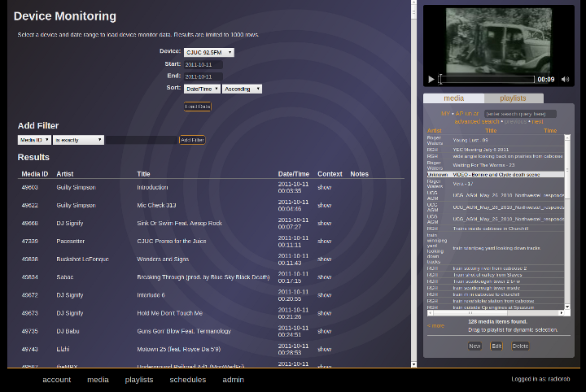Image resolution: width=586 pixels, height=392 pixels.
Task: Click the End date field
Action: tap(203, 76)
